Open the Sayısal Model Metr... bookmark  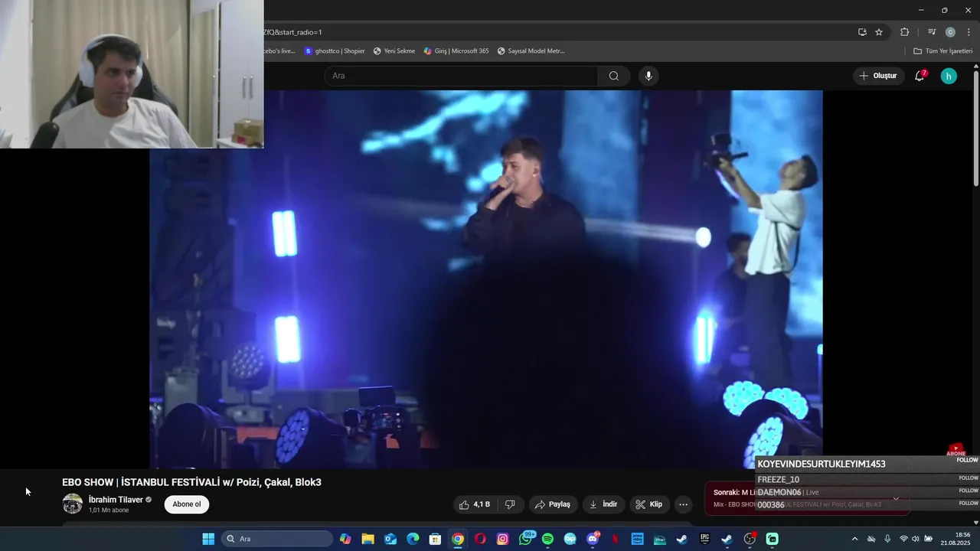[x=531, y=51]
